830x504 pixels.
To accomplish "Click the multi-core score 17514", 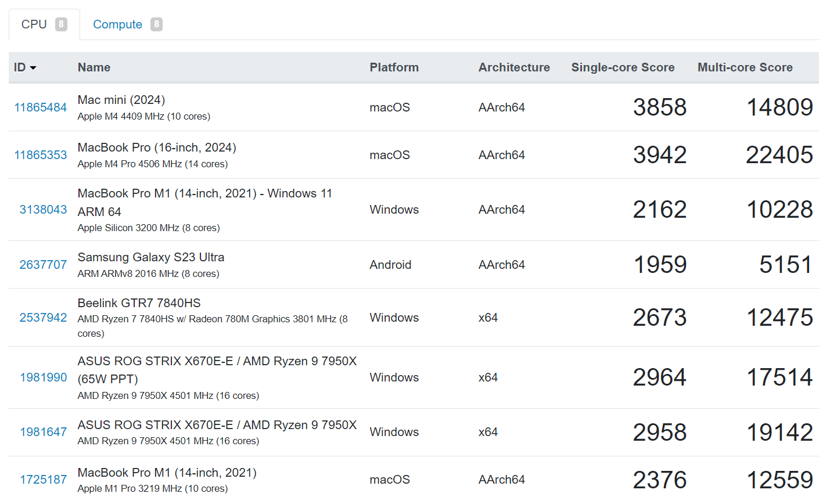I will (779, 377).
